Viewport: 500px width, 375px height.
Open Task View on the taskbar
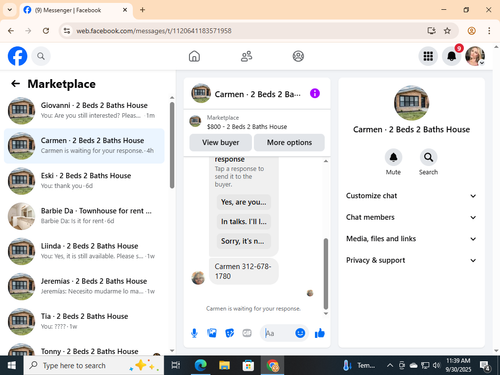176,365
